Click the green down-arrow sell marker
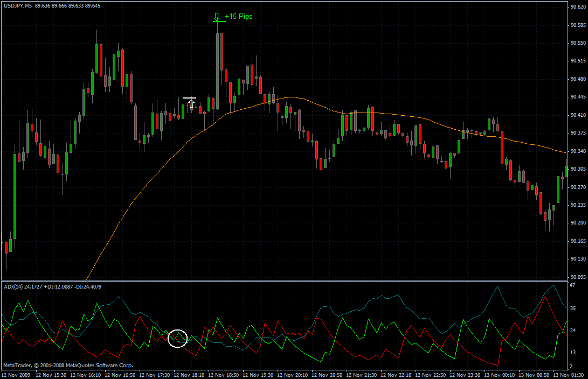588x379 pixels. (217, 17)
